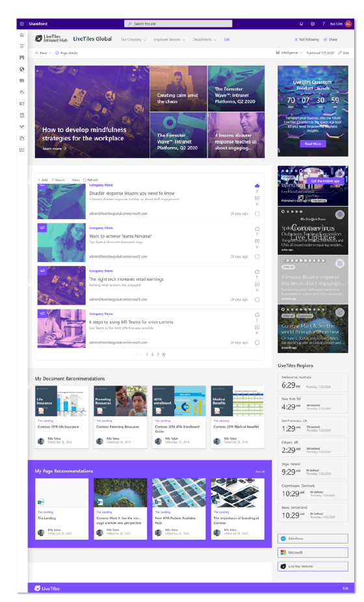Open Contoso 2019 401k Enrollment Guide card
The width and height of the screenshot is (364, 602).
click(x=179, y=417)
